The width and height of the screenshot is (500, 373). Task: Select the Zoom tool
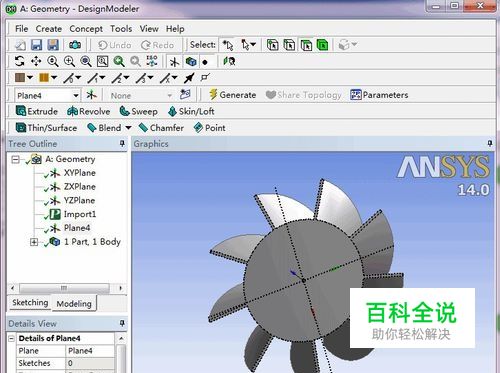[53, 61]
